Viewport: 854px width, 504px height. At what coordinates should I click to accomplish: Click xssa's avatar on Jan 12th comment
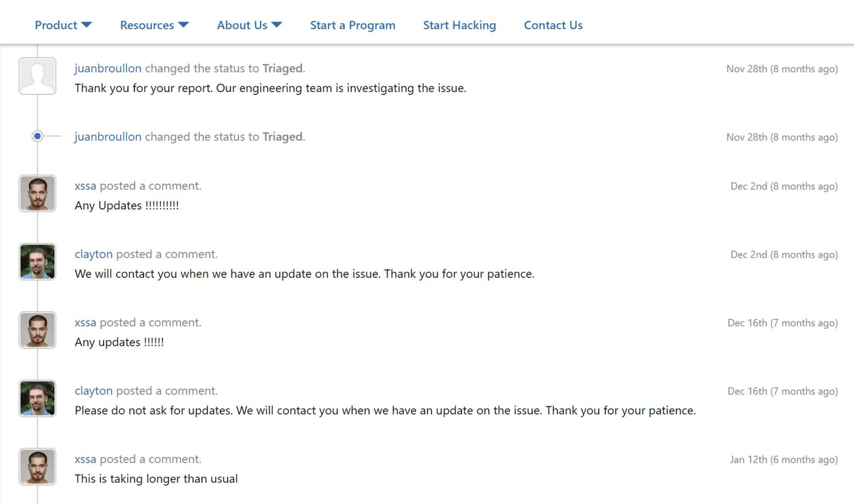[37, 466]
